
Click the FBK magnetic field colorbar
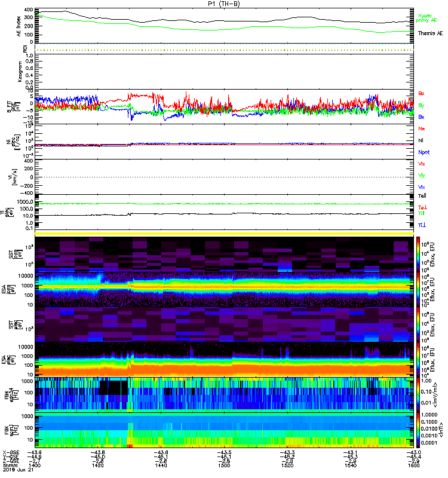pyautogui.click(x=418, y=430)
